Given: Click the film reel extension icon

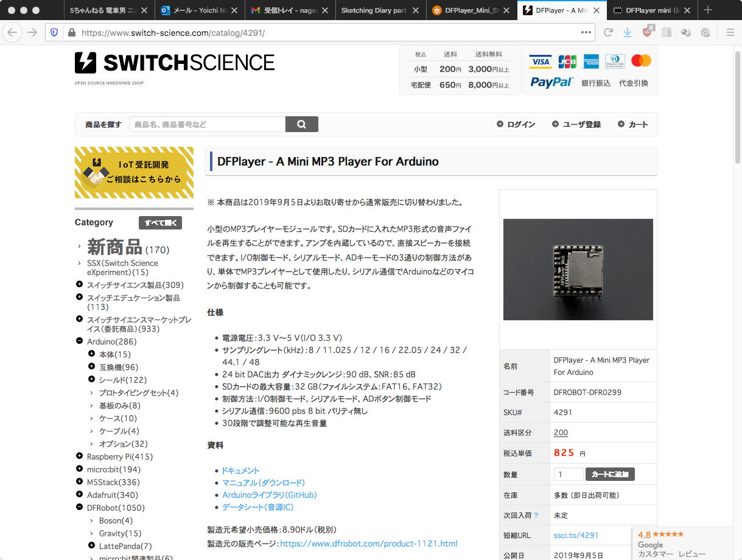Looking at the screenshot, I should click(705, 32).
